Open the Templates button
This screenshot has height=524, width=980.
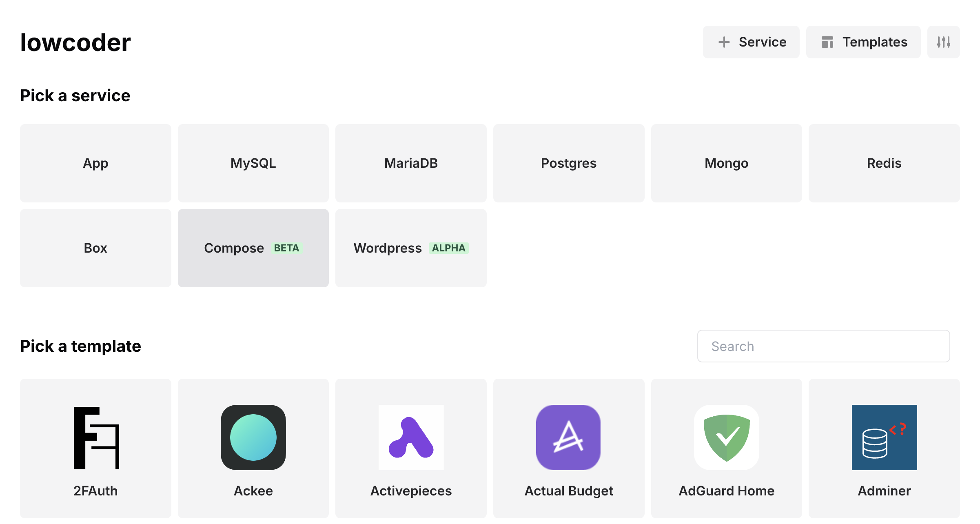(863, 42)
